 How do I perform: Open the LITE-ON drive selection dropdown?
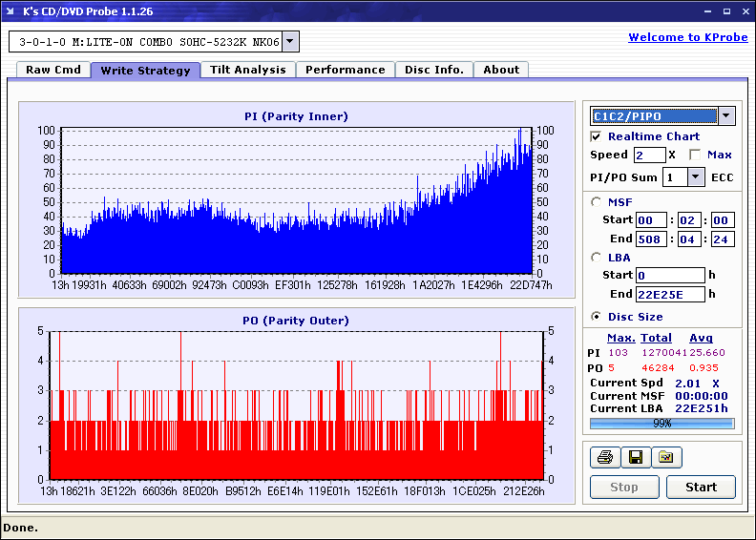tap(290, 42)
